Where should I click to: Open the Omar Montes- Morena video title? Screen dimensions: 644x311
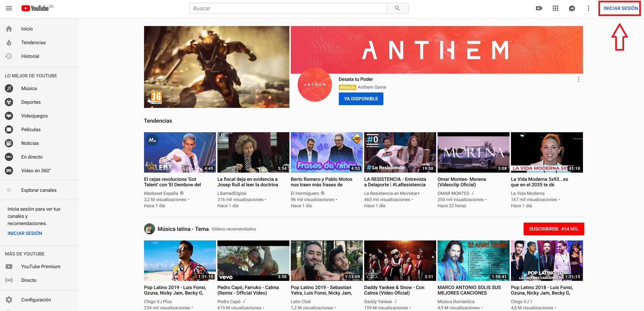[462, 182]
